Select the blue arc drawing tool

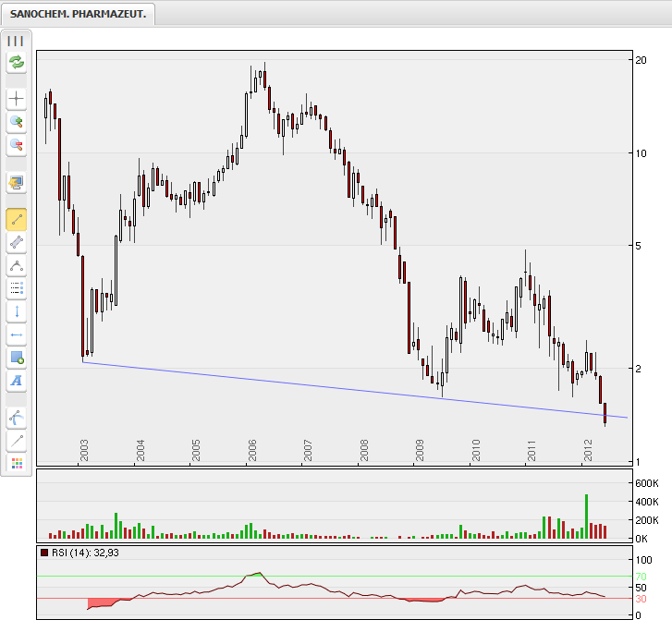17,418
